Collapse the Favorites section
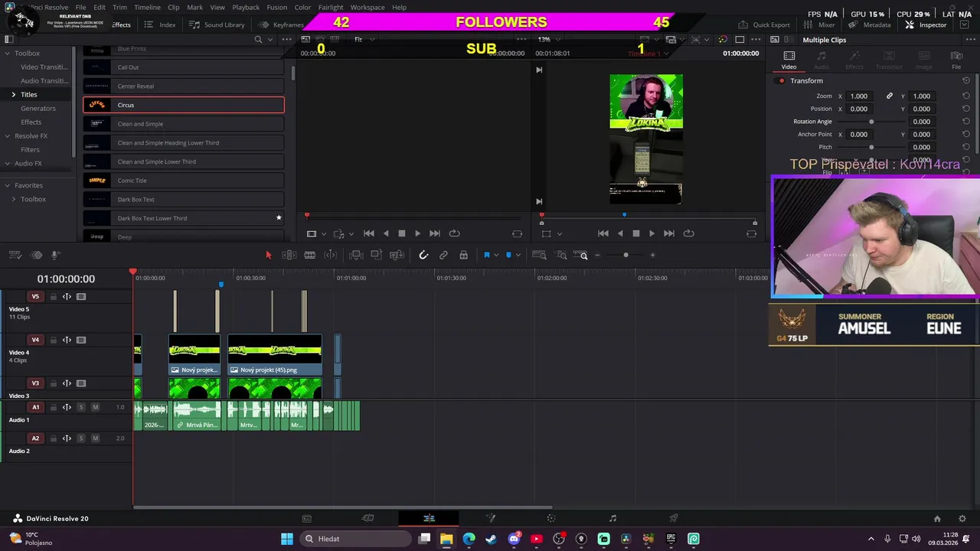 click(x=7, y=185)
